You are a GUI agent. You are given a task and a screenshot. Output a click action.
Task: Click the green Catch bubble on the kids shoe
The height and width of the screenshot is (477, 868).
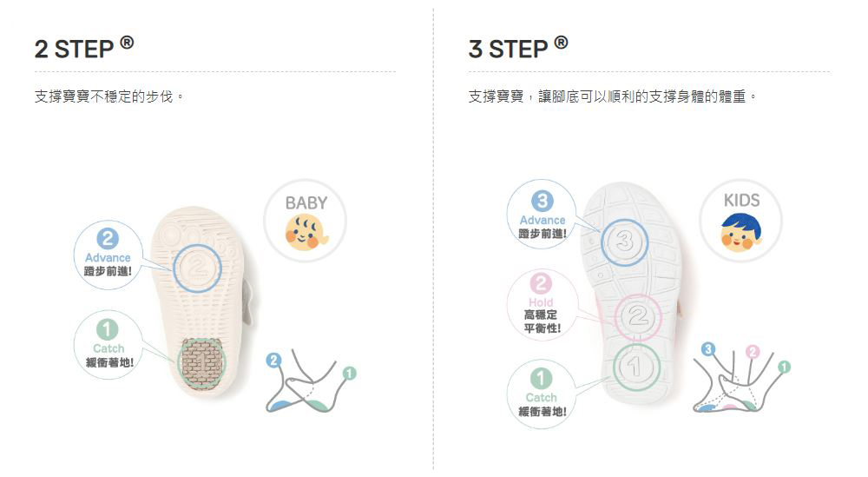(542, 394)
